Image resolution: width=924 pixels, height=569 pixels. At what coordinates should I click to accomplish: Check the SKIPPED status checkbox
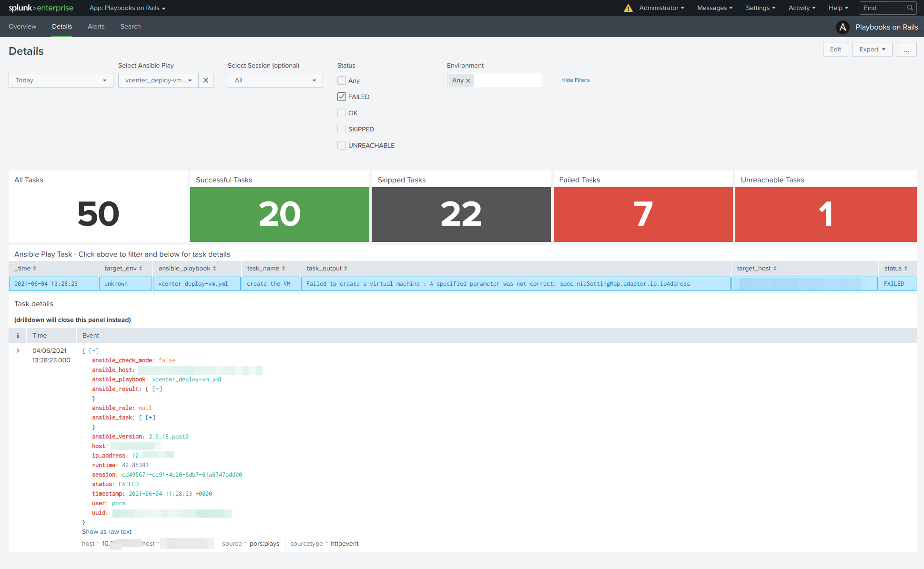point(342,129)
